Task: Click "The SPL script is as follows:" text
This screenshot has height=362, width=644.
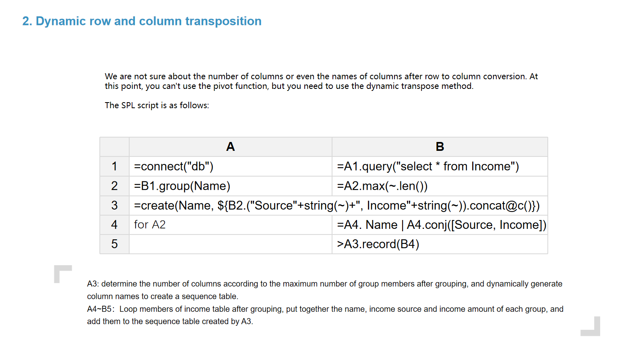Action: [x=157, y=105]
